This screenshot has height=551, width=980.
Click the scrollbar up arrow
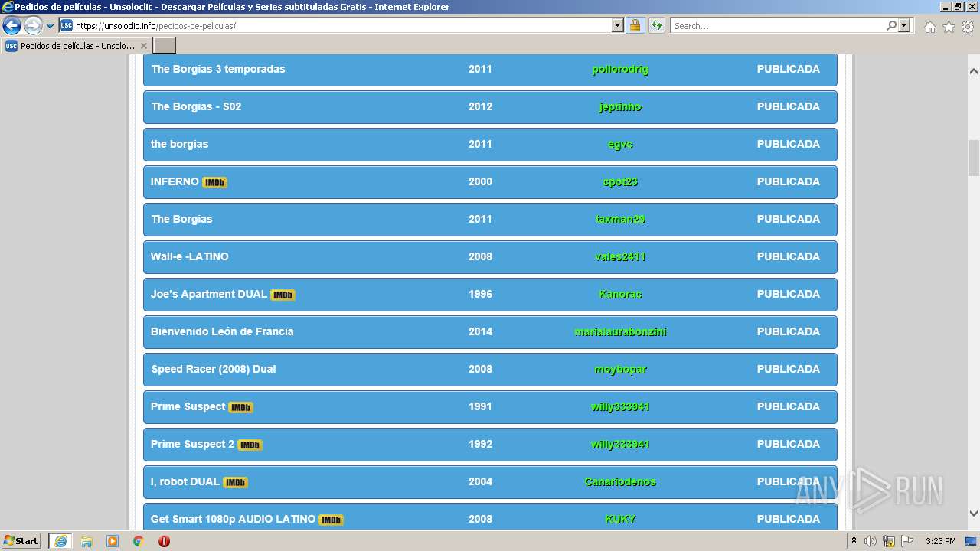point(974,71)
